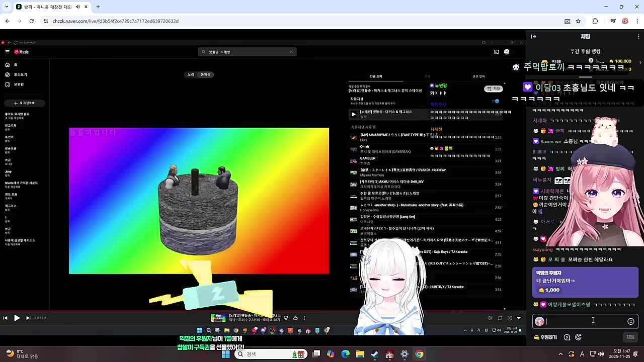Click the YouTube Music search field
The width and height of the screenshot is (644, 362).
click(x=247, y=52)
